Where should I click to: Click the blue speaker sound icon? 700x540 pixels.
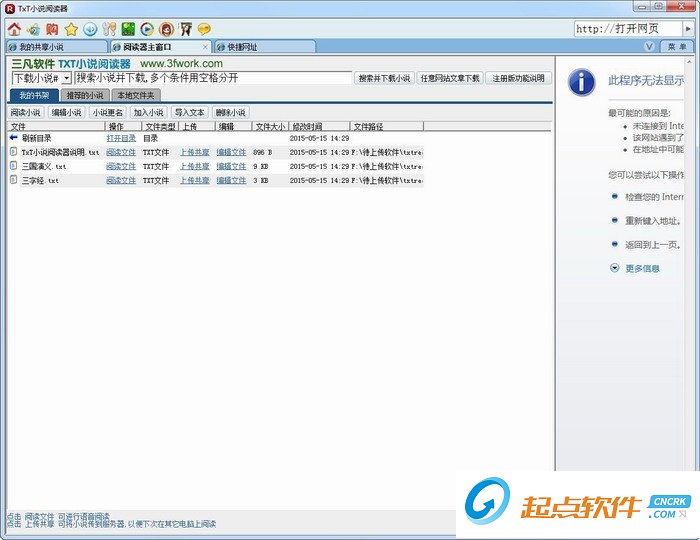coord(90,29)
